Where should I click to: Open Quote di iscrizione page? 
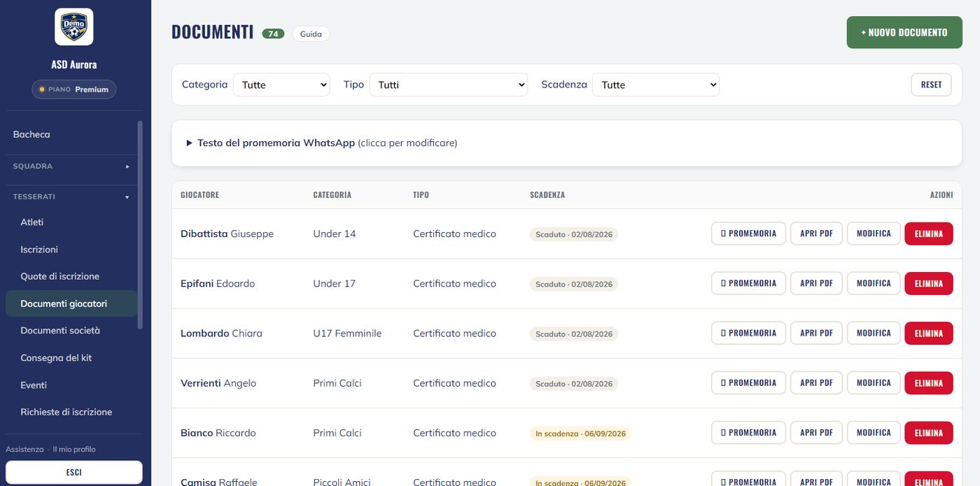[71, 276]
